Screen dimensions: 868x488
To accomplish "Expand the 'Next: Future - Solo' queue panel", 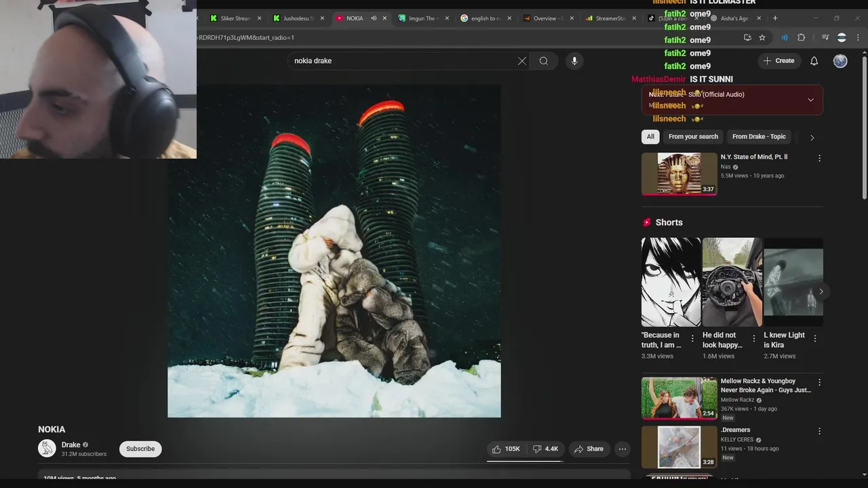I will (810, 100).
